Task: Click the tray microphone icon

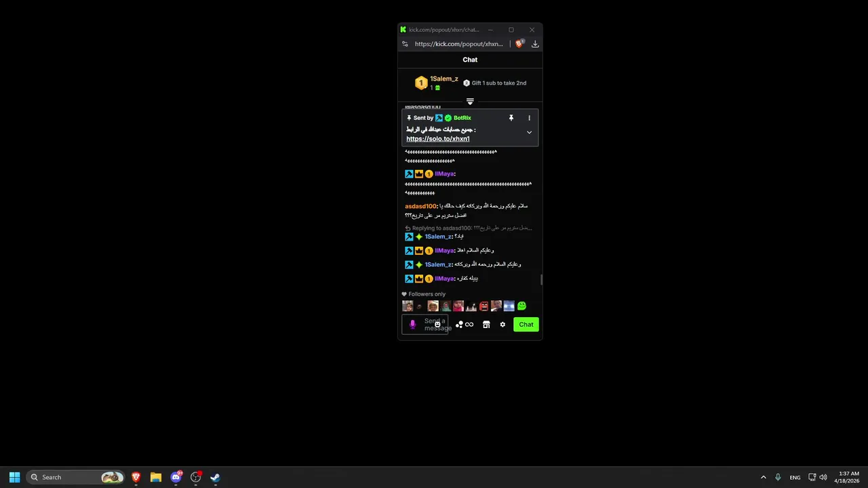Action: [x=778, y=477]
